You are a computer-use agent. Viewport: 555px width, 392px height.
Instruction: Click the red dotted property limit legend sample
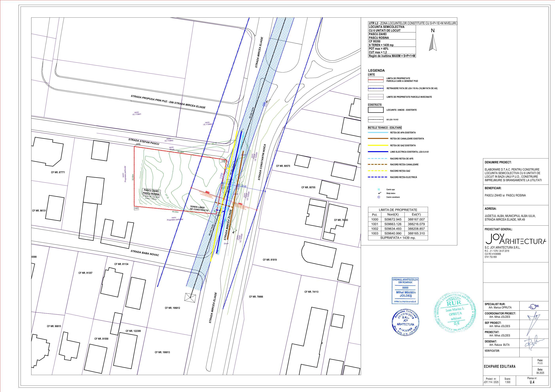click(x=376, y=80)
